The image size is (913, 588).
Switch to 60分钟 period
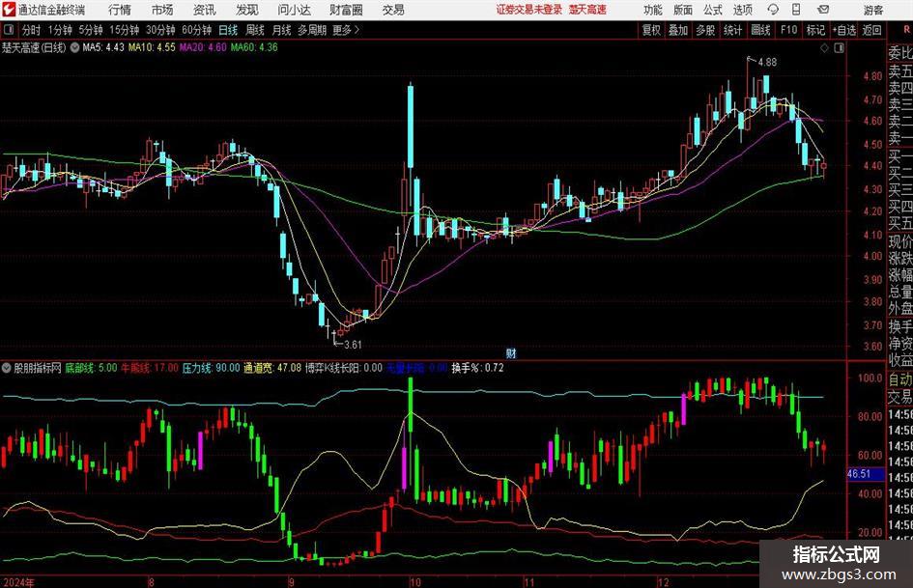coord(197,30)
